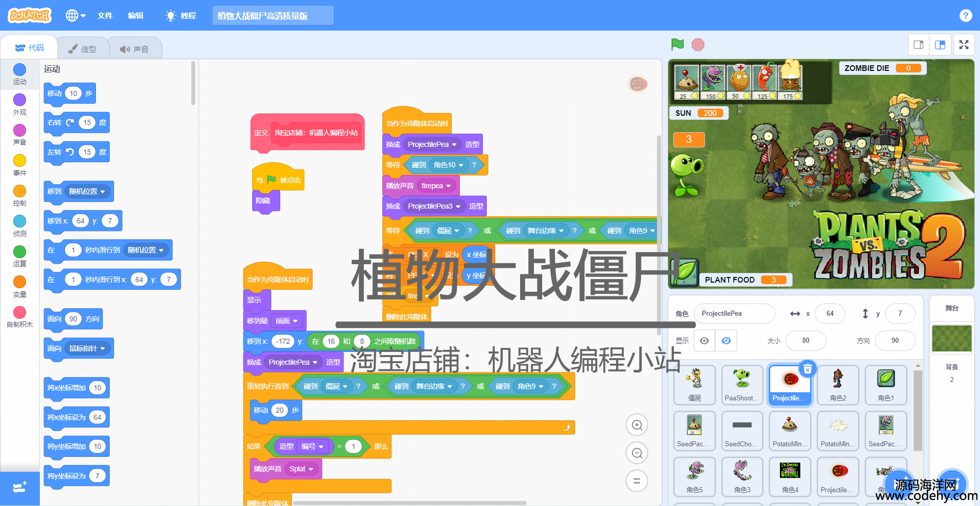This screenshot has width=980, height=506.
Task: Open the firepea sound dropdown
Action: pos(436,186)
